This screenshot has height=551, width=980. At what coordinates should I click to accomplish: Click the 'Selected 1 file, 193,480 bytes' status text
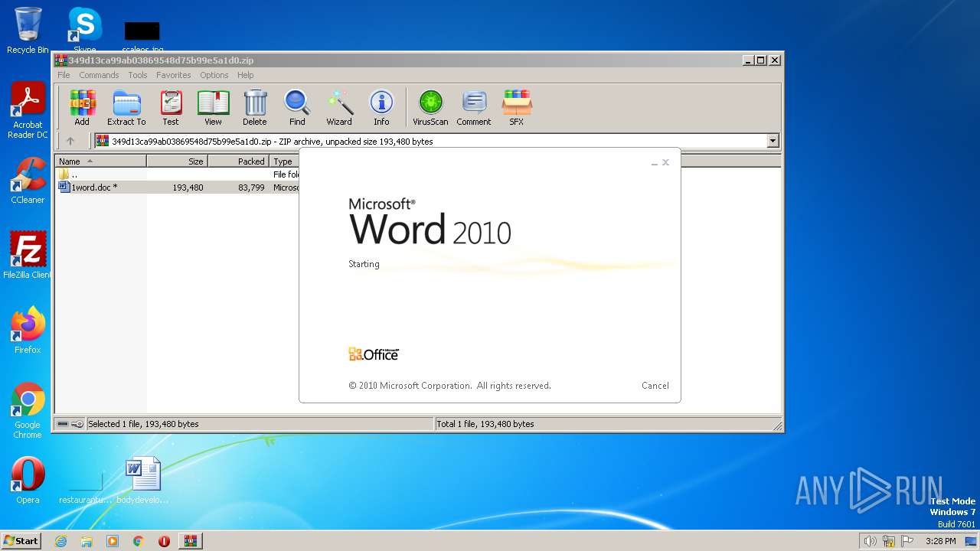click(143, 424)
